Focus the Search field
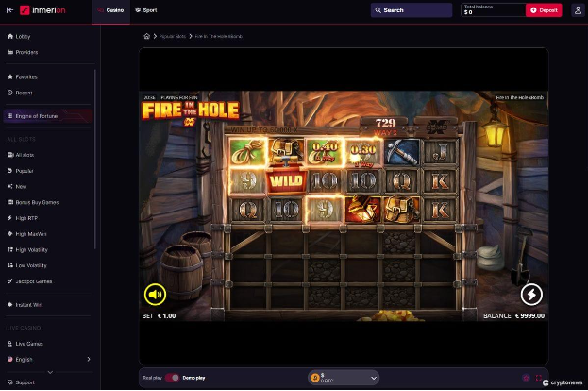Viewport: 588px width, 391px height. pyautogui.click(x=412, y=10)
